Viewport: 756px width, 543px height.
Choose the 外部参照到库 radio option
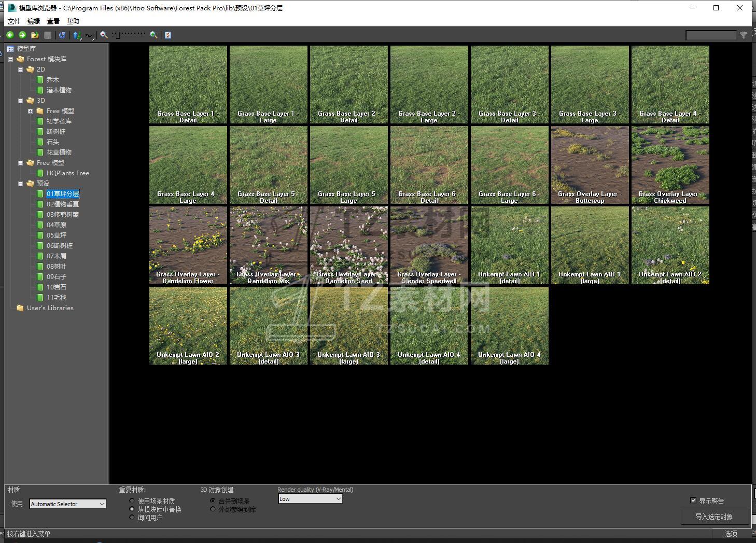[x=213, y=509]
